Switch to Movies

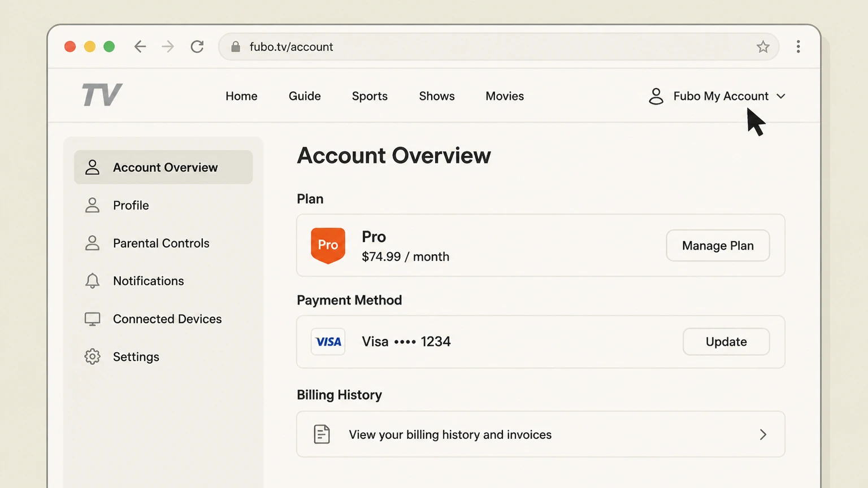505,96
